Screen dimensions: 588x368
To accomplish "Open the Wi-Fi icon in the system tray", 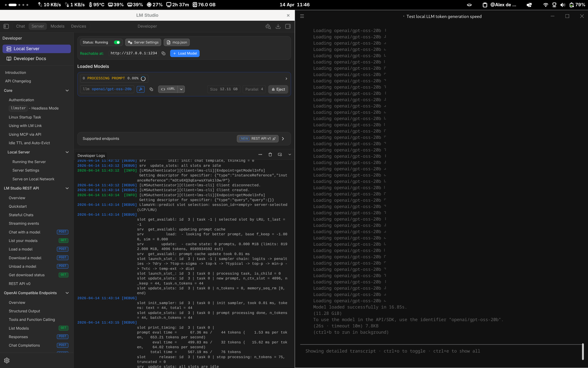I will point(546,5).
